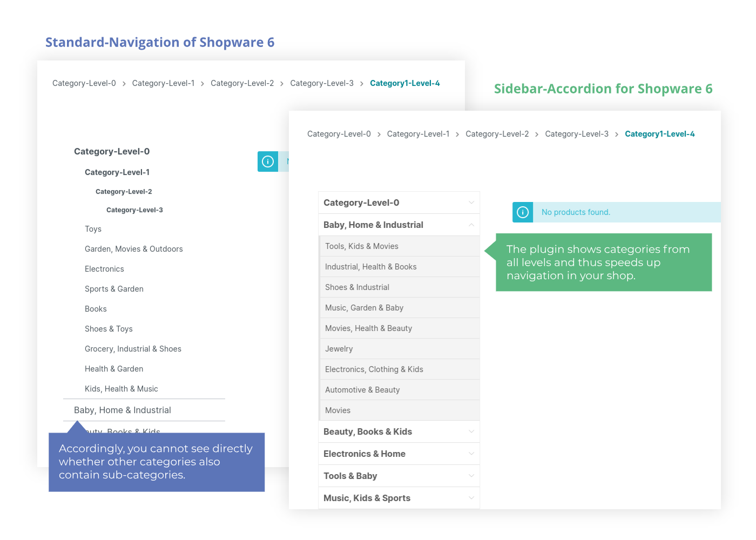Click Category-Level-3 in standard navigation tree

(134, 210)
